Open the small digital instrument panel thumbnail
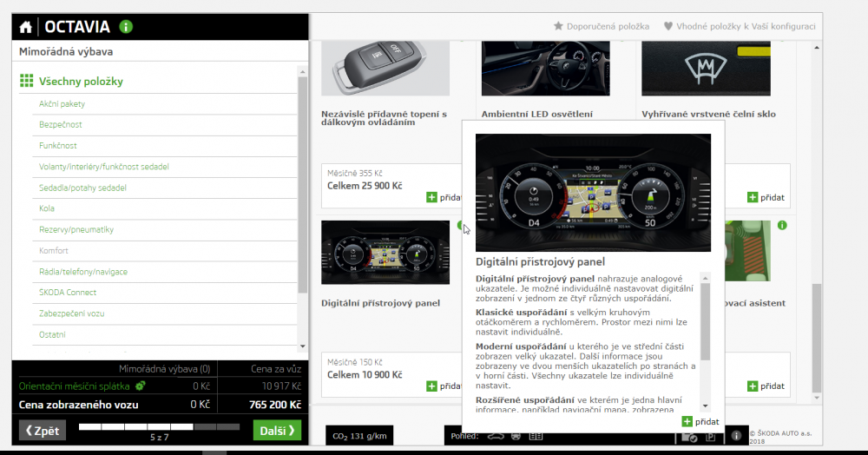Viewport: 868px width, 455px height. point(385,253)
